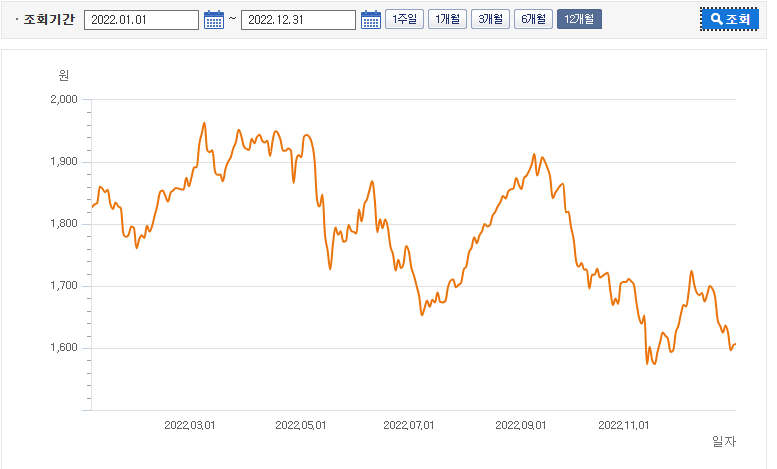Image resolution: width=777 pixels, height=469 pixels.
Task: Click the 조회 search button
Action: click(729, 19)
